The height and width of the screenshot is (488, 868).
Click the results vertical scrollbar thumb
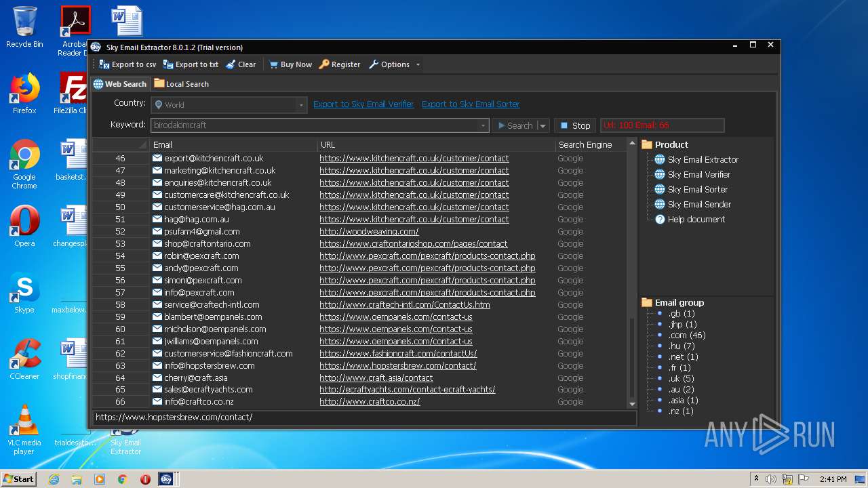[x=632, y=358]
